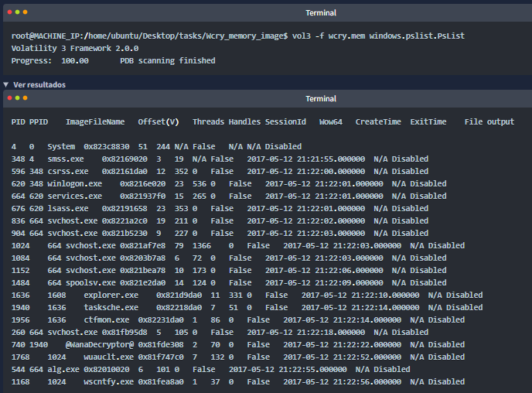Click the Handles column header

(244, 121)
